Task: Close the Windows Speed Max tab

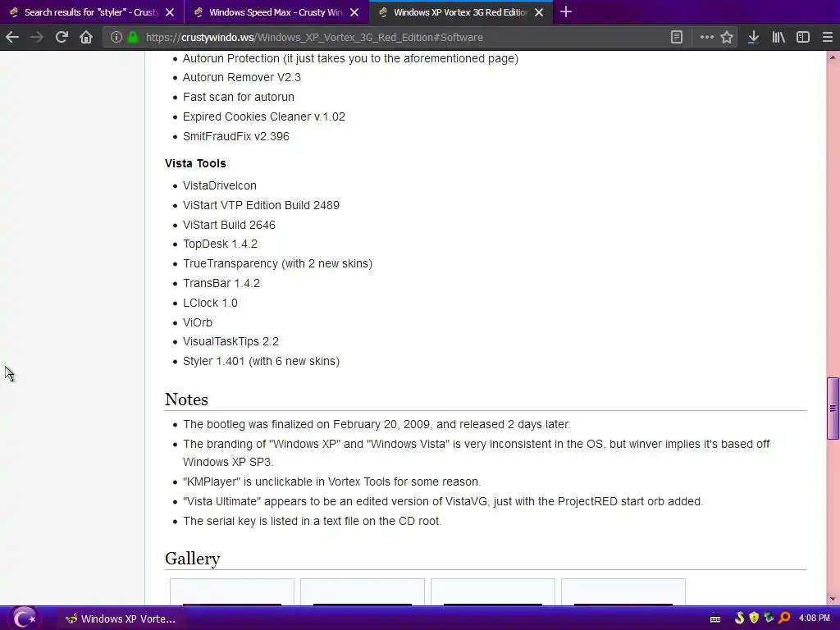Action: click(x=354, y=12)
